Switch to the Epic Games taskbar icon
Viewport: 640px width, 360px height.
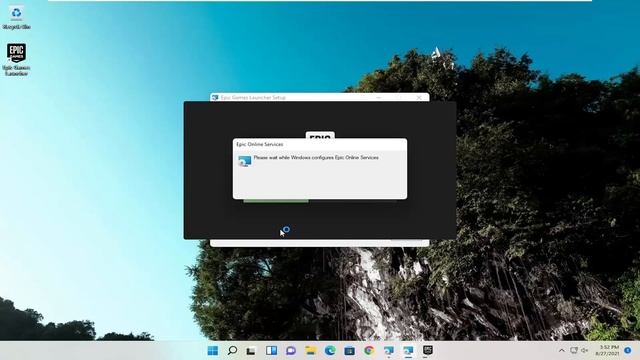pyautogui.click(x=428, y=351)
